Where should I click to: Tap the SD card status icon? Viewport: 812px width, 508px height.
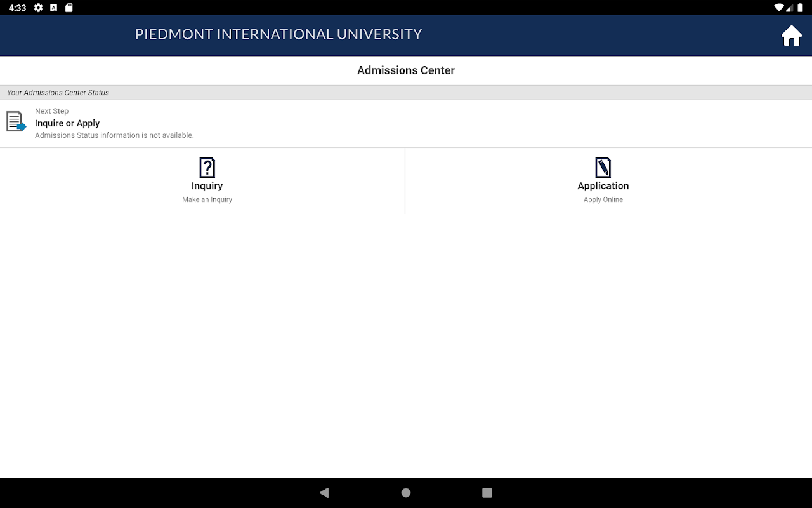pyautogui.click(x=69, y=8)
